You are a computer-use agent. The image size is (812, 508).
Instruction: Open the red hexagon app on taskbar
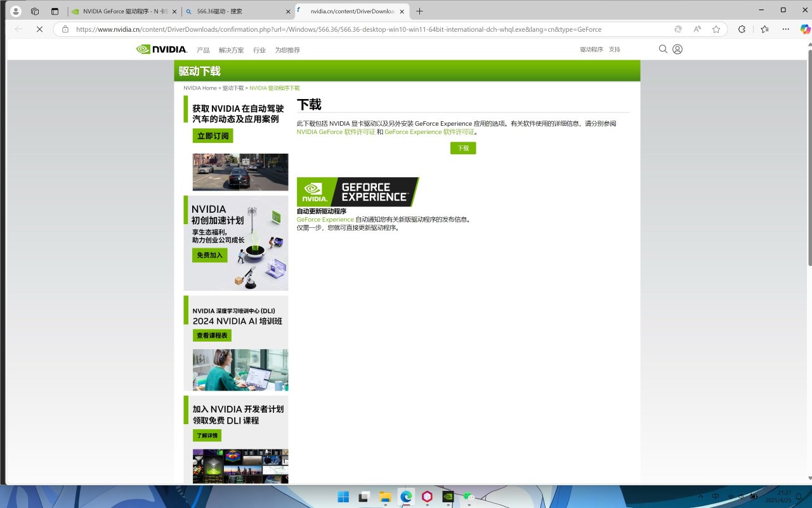click(427, 497)
